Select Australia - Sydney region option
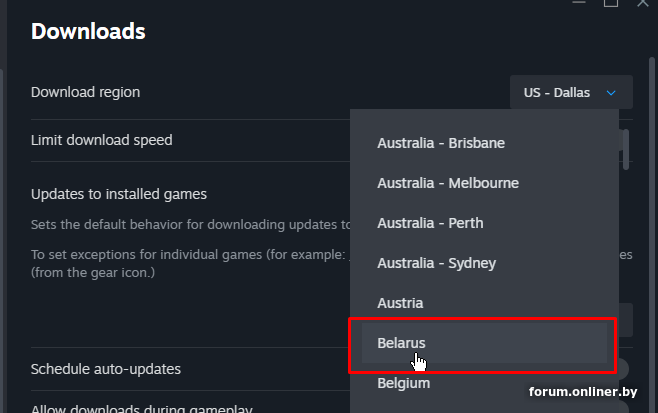 tap(436, 263)
